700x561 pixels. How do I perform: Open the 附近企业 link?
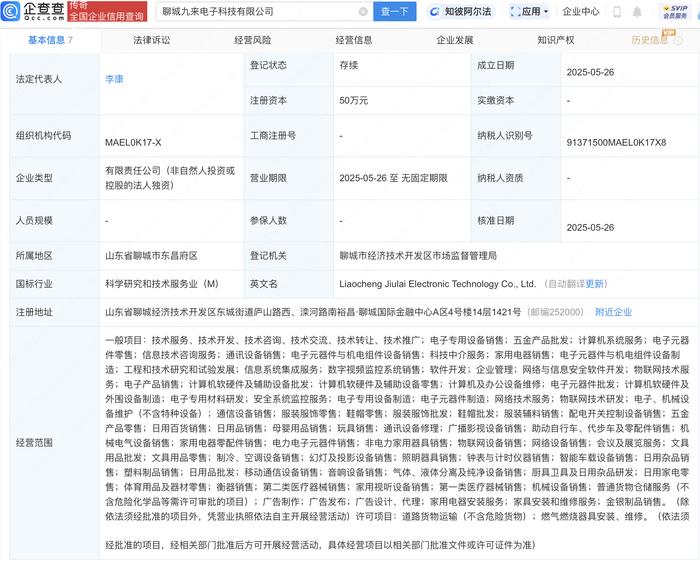pos(613,312)
